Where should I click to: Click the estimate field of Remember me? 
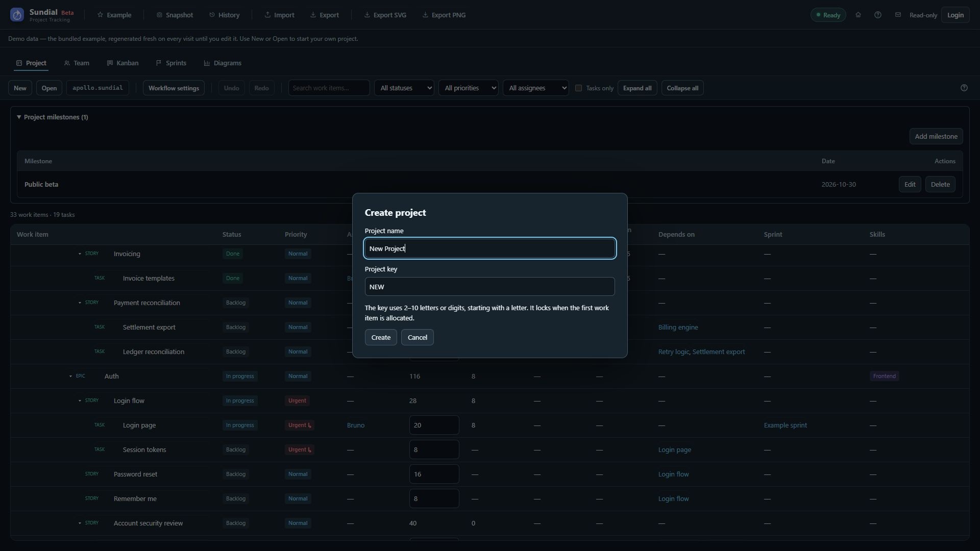pyautogui.click(x=434, y=498)
